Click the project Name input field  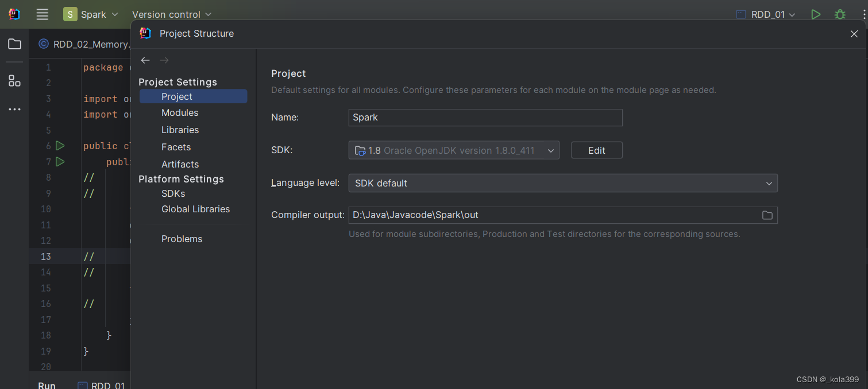[485, 118]
